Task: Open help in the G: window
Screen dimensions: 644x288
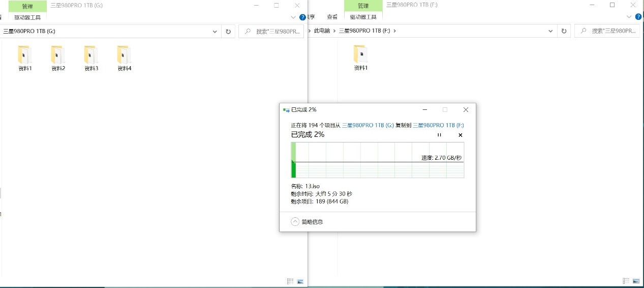Action: pyautogui.click(x=303, y=17)
